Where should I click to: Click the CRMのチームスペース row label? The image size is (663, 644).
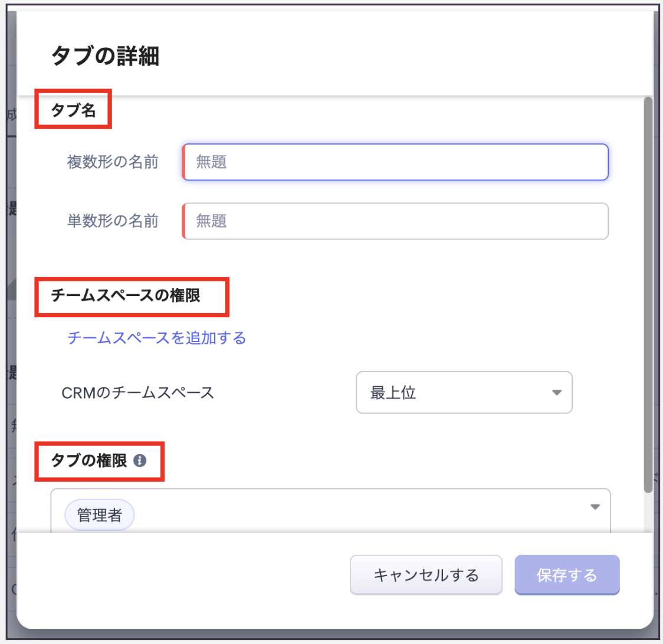point(137,392)
